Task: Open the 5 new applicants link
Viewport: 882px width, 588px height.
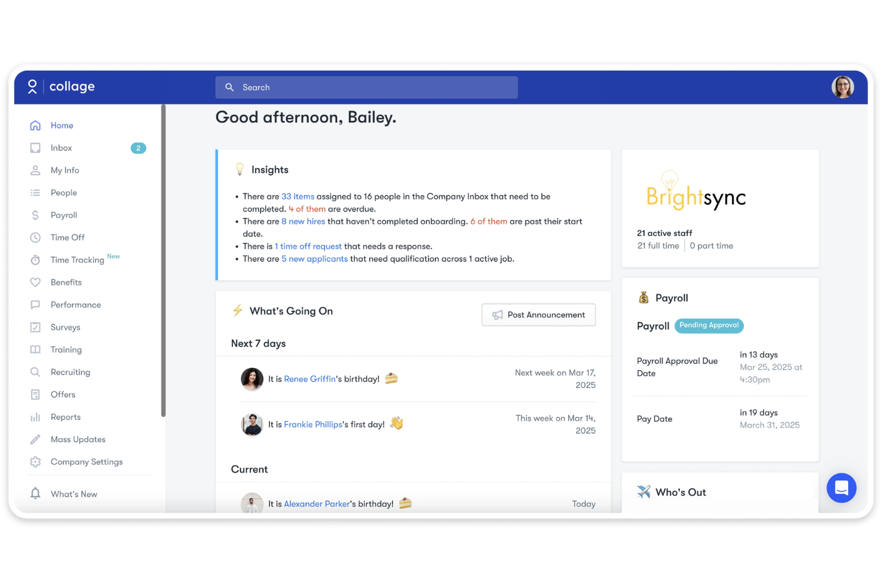Action: 315,259
